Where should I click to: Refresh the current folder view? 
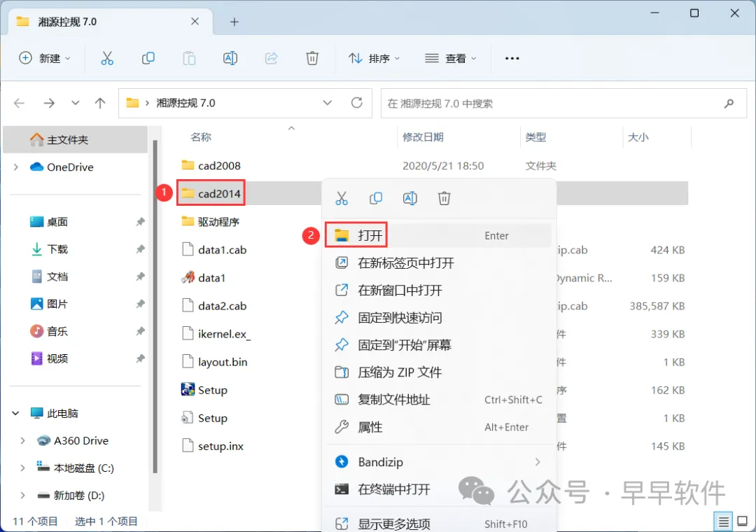click(x=357, y=103)
